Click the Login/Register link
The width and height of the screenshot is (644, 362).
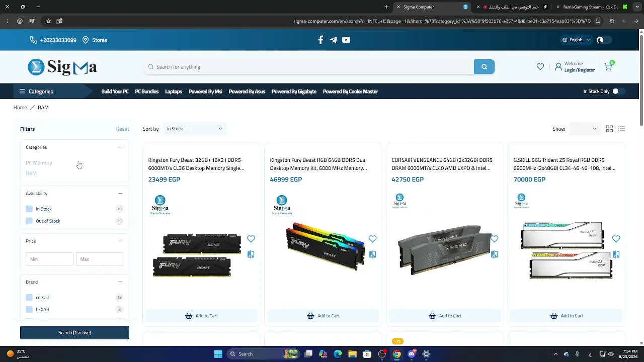click(x=580, y=70)
